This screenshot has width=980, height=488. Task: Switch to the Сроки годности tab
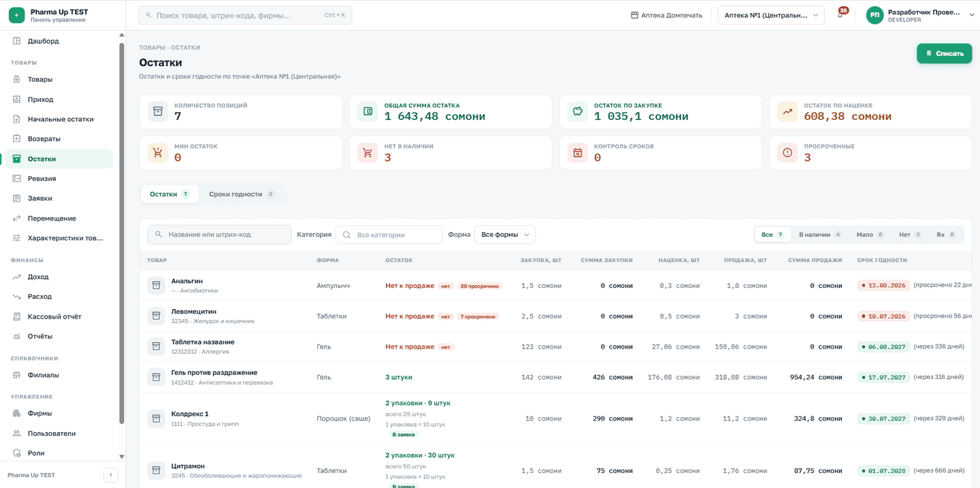242,194
